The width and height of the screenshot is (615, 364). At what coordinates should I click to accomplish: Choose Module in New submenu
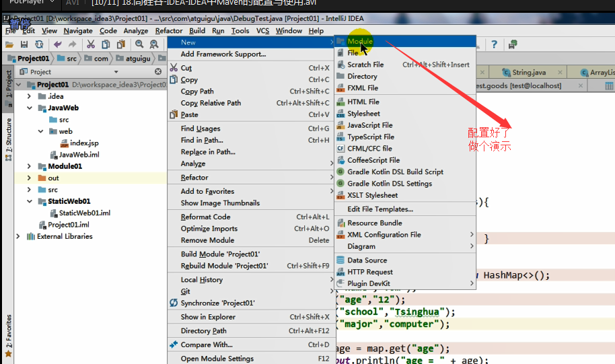click(405, 41)
